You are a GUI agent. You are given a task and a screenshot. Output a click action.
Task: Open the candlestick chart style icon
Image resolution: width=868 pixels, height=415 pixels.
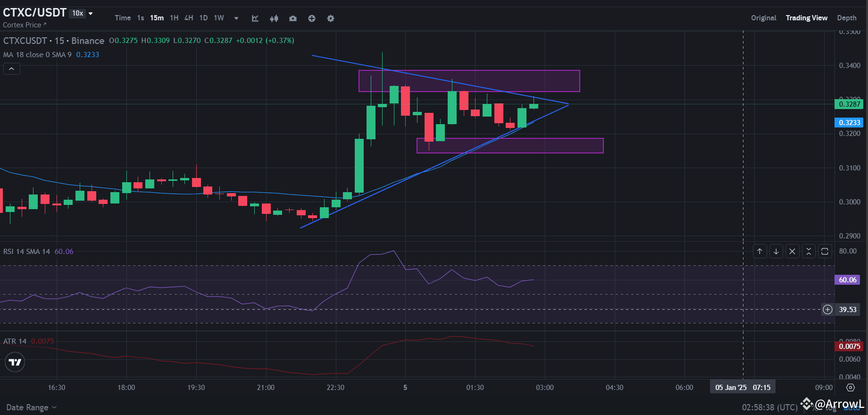coord(274,18)
